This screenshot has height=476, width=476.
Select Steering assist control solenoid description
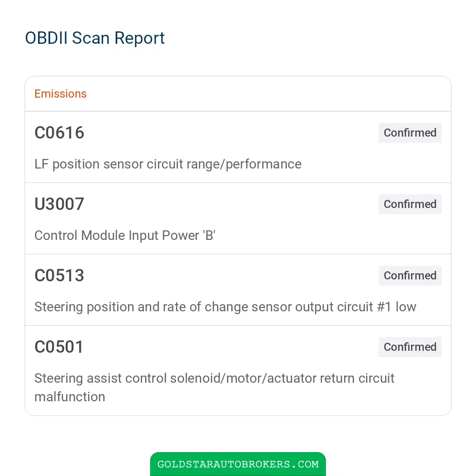(x=214, y=387)
